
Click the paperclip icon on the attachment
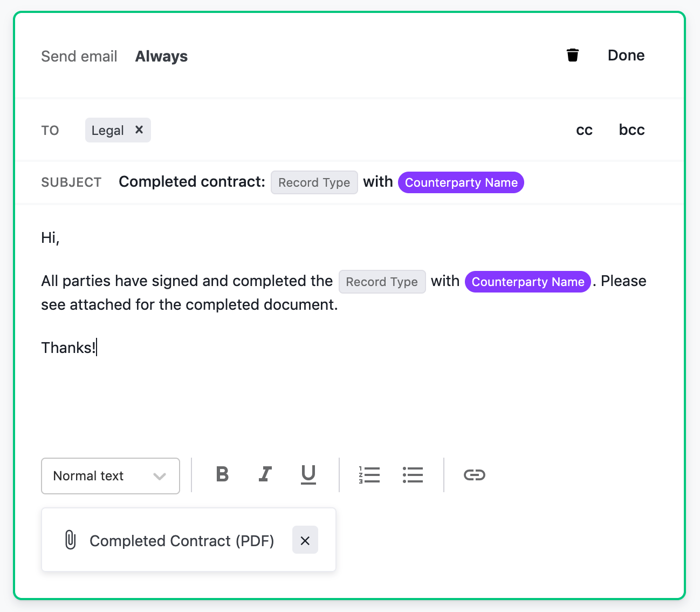click(70, 539)
